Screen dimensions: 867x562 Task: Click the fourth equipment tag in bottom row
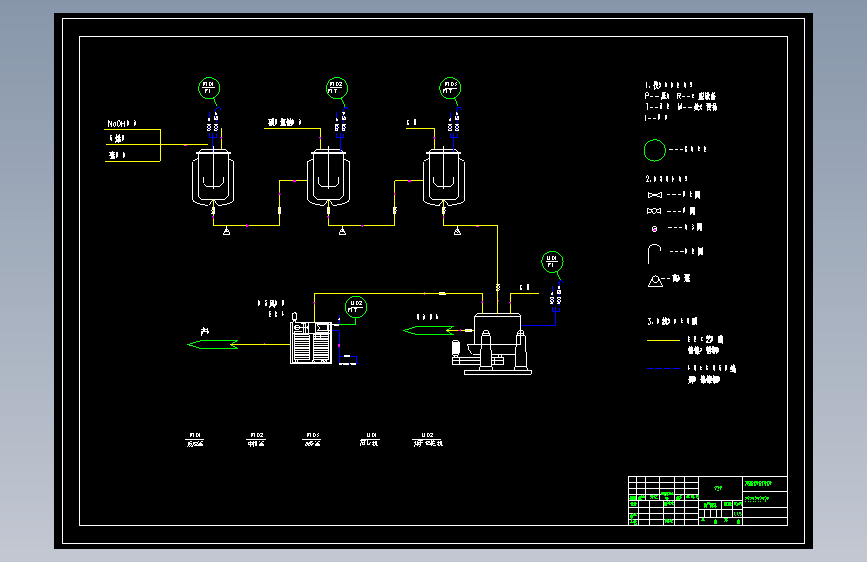[x=369, y=440]
